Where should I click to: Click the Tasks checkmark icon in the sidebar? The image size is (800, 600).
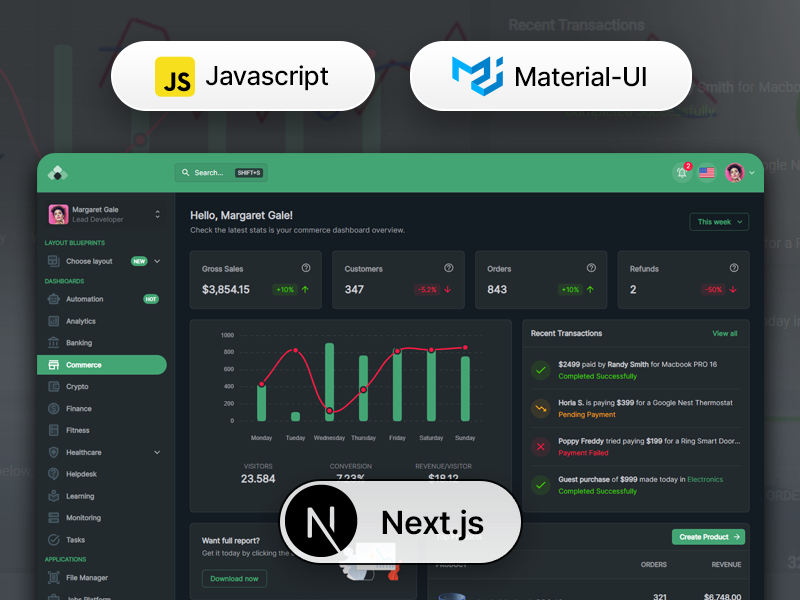click(x=54, y=539)
